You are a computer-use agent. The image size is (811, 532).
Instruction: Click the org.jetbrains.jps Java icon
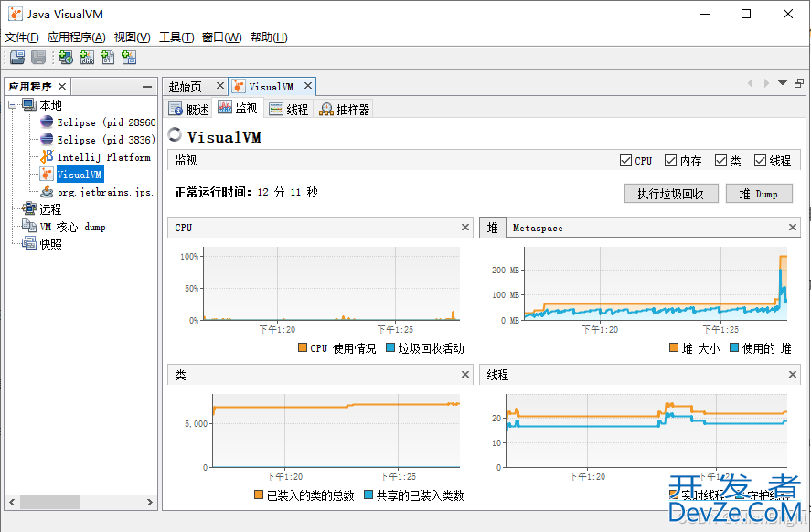[x=47, y=192]
